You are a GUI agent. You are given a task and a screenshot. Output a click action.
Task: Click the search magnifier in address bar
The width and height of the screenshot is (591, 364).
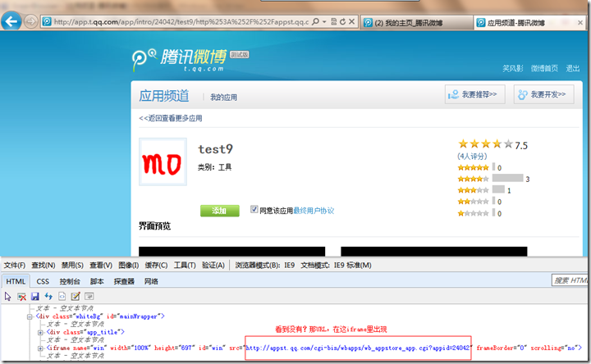coord(316,22)
